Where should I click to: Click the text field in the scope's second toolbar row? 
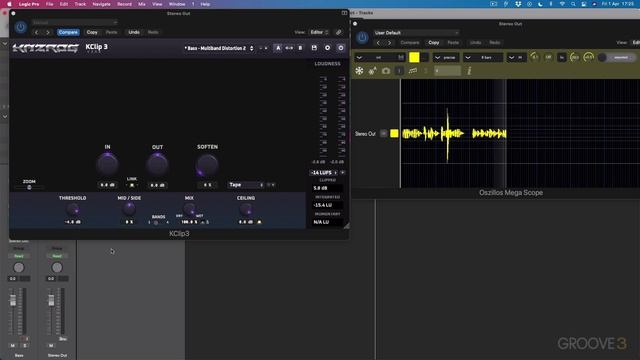click(447, 71)
